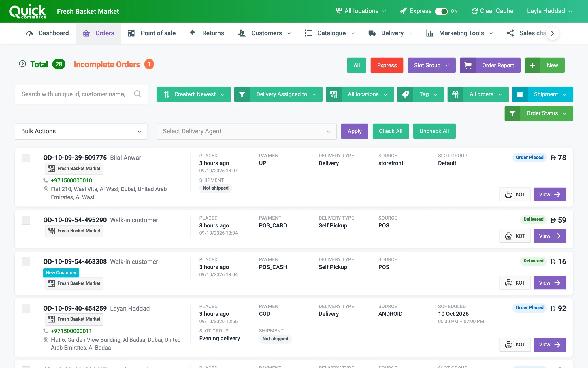Print KOT for order OD-10-09-39-509775
Image resolution: width=588 pixels, height=368 pixels.
pyautogui.click(x=515, y=195)
